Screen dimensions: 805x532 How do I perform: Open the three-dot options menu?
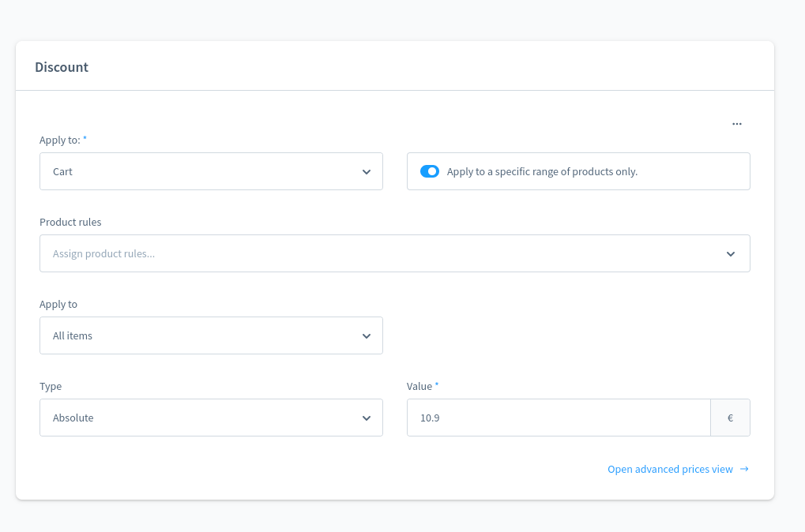pyautogui.click(x=737, y=123)
